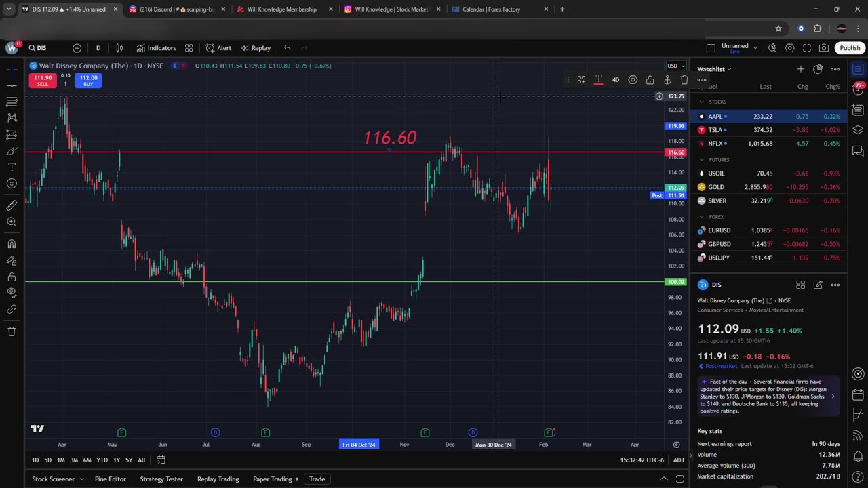Click the blue BUY 112.00 button

pyautogui.click(x=88, y=81)
